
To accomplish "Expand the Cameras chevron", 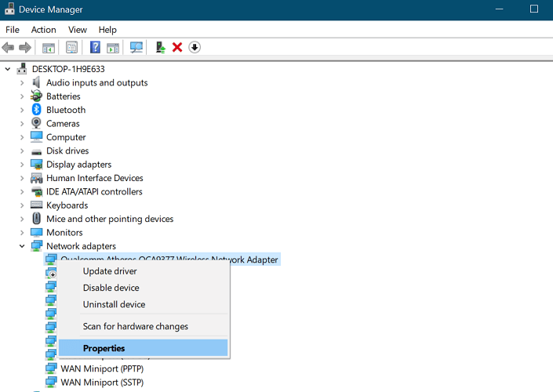I will click(22, 124).
